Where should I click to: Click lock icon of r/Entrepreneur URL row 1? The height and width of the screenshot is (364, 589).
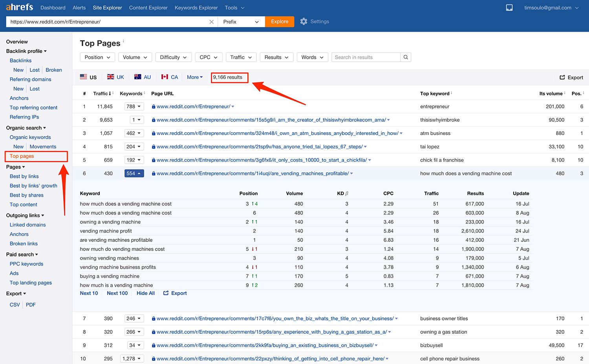coord(154,106)
